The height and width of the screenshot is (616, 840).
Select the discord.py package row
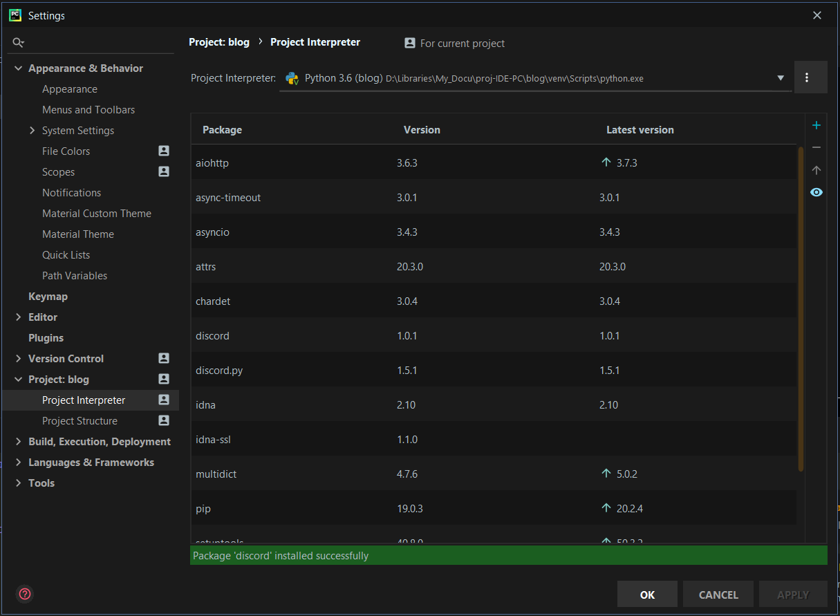coord(494,370)
